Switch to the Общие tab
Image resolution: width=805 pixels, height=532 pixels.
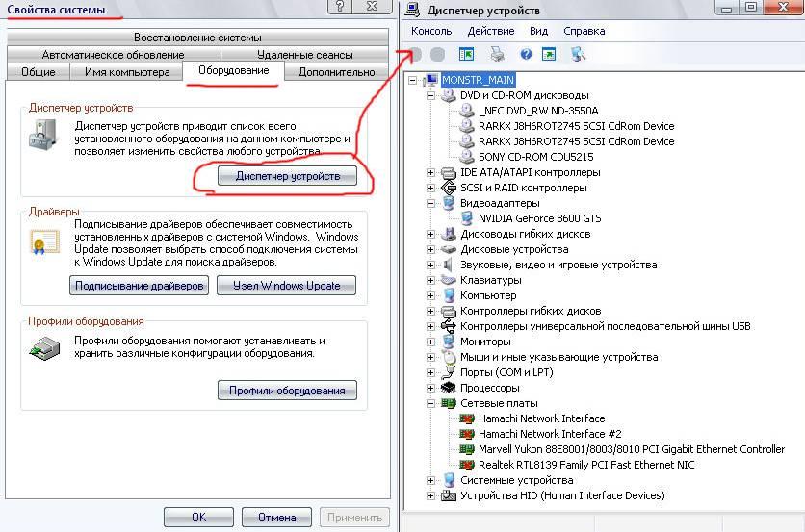(x=38, y=72)
